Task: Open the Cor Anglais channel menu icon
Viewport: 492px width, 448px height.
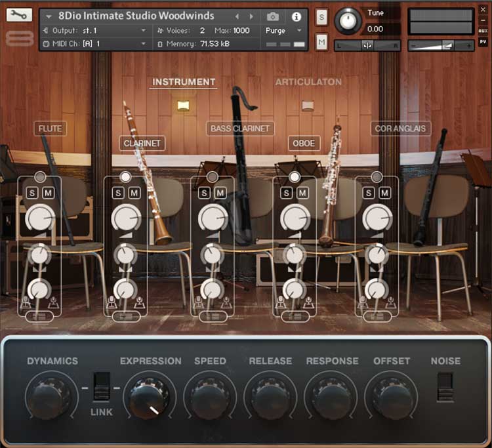Action: (377, 317)
